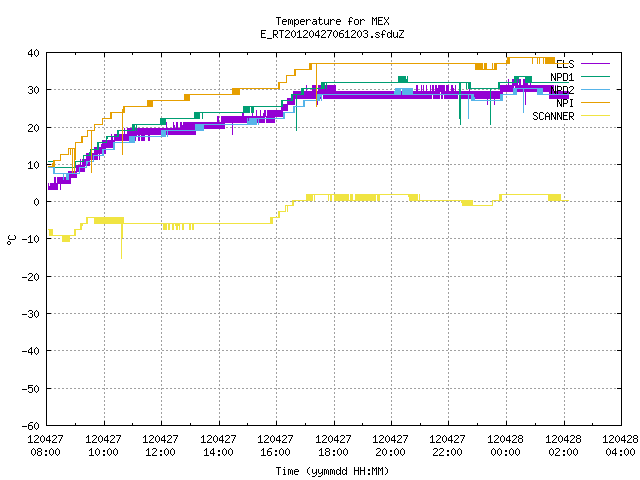Click the x-axis tick label 120427 18:00
This screenshot has width=640, height=480.
[x=333, y=446]
